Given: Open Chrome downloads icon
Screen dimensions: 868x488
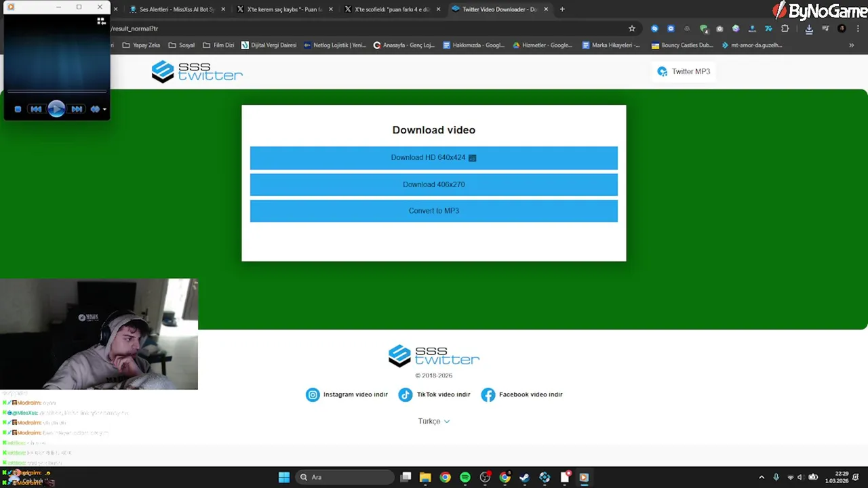Looking at the screenshot, I should [x=809, y=28].
